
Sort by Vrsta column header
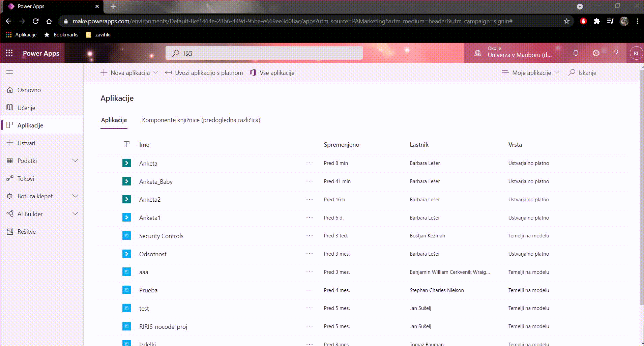[515, 145]
